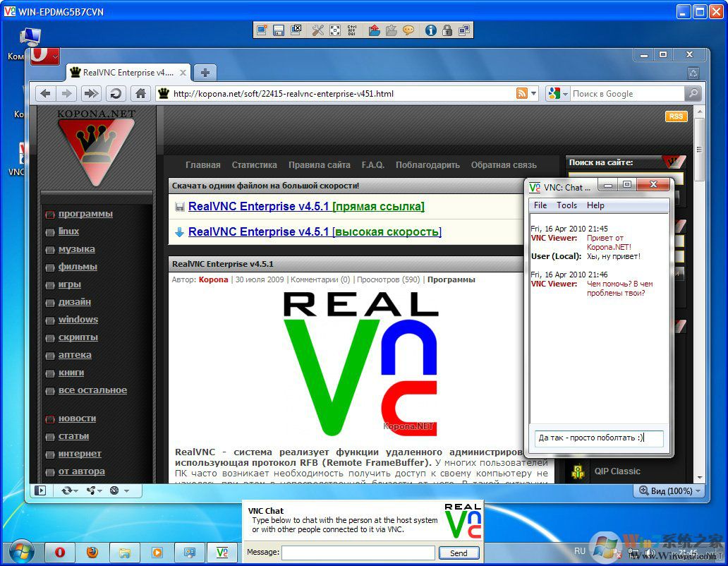Select the VNC Viewer icon on the taskbar
The width and height of the screenshot is (728, 566).
[x=222, y=553]
